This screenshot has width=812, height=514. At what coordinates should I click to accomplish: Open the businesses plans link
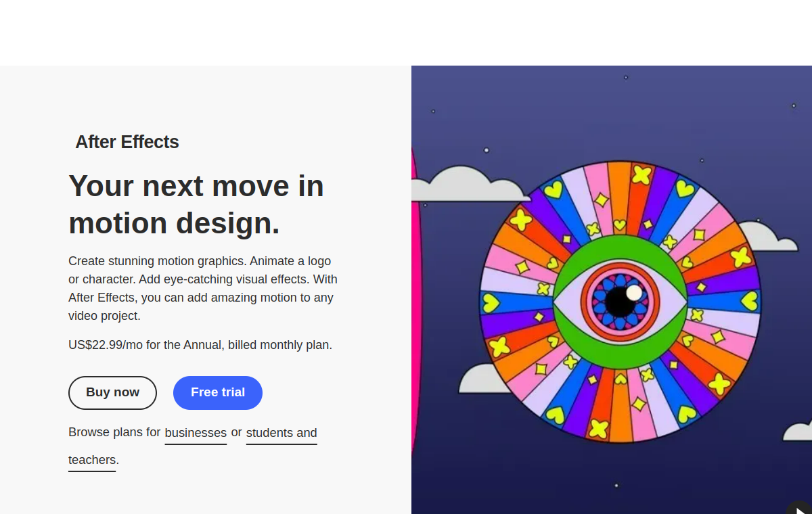tap(196, 433)
